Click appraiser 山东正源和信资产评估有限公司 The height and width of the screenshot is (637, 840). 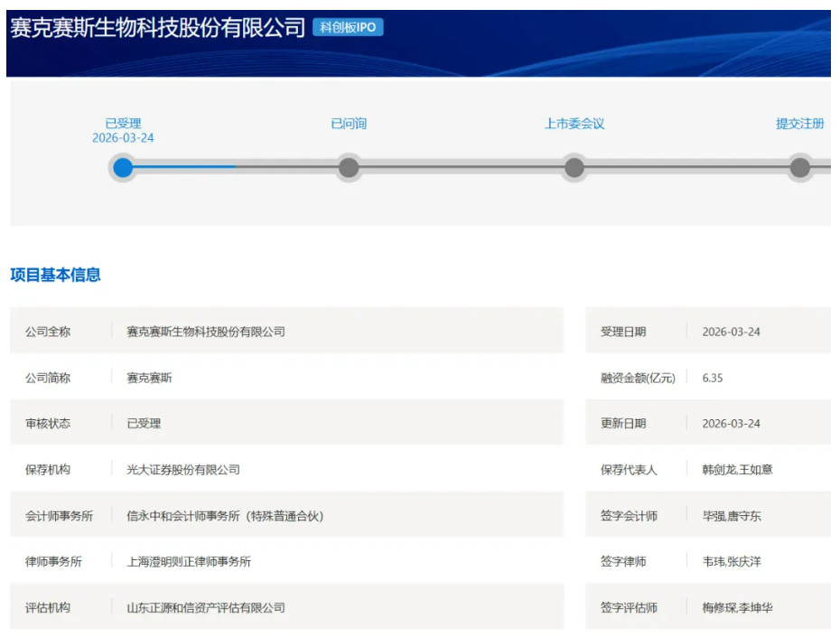206,608
